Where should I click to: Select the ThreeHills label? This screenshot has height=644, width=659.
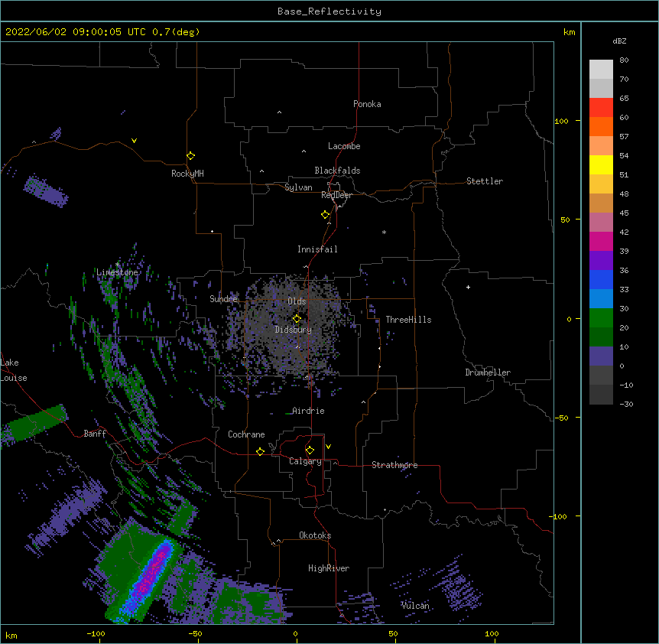click(x=408, y=320)
